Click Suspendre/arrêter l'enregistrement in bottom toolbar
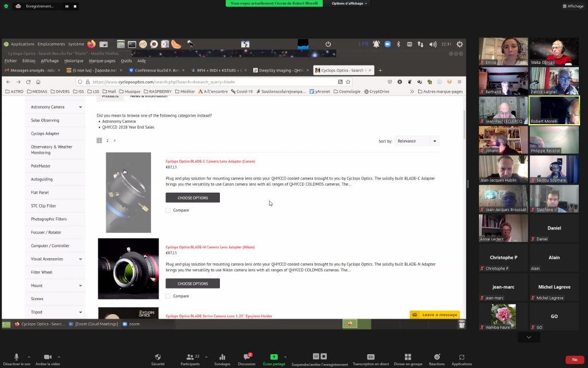 coord(319,359)
